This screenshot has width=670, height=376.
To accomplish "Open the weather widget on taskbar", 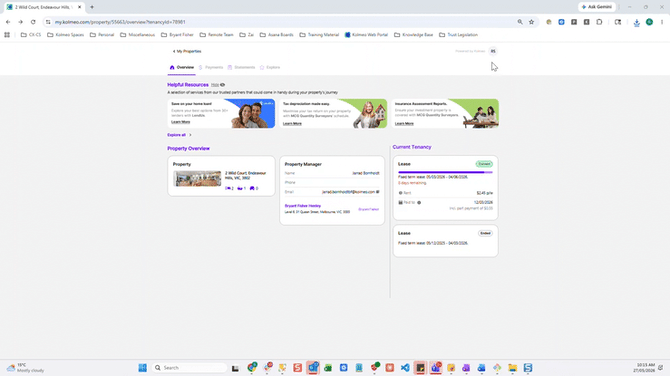I will pos(26,368).
